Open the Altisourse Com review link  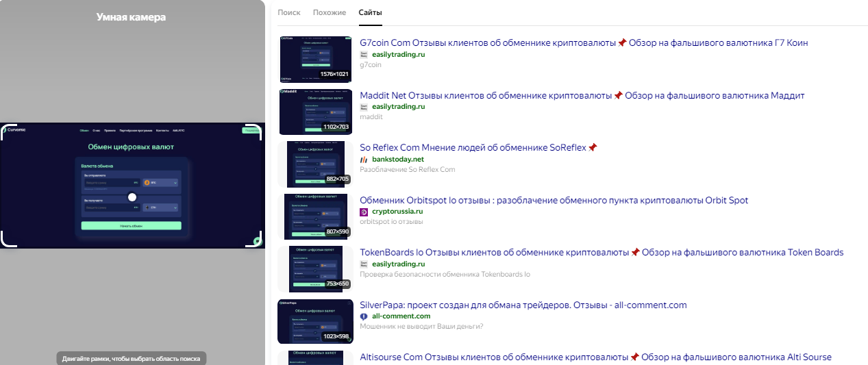595,357
